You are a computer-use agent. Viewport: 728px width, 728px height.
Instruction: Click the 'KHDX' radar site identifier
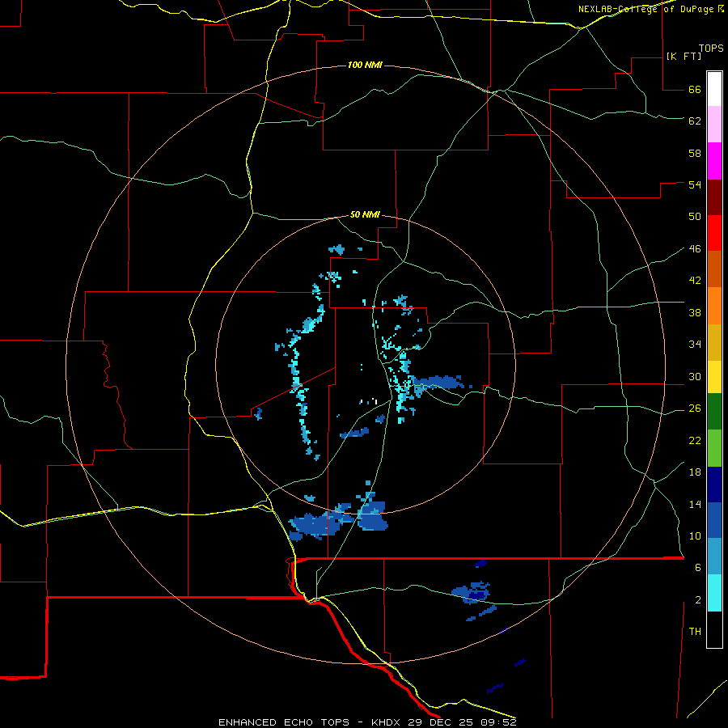[x=387, y=722]
